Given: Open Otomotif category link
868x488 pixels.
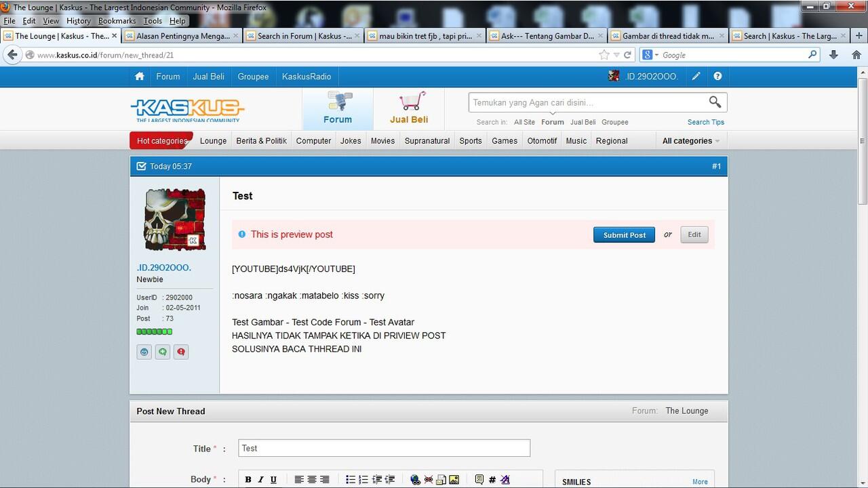Looking at the screenshot, I should click(x=542, y=141).
